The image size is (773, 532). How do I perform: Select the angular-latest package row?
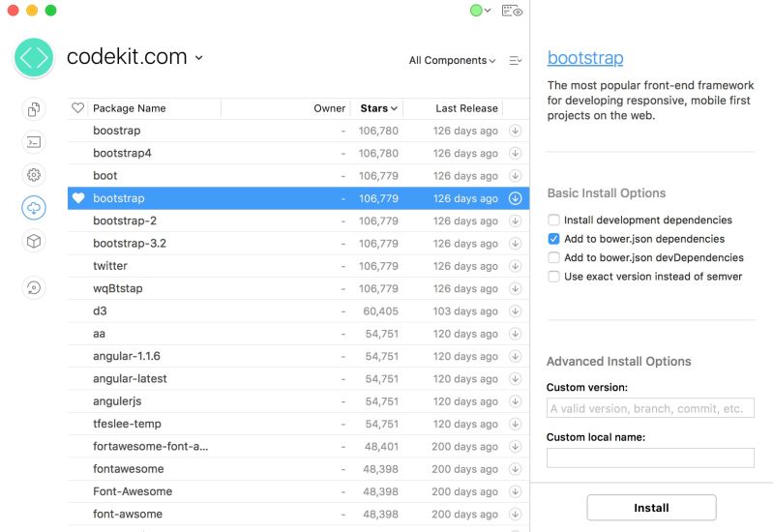pyautogui.click(x=298, y=378)
